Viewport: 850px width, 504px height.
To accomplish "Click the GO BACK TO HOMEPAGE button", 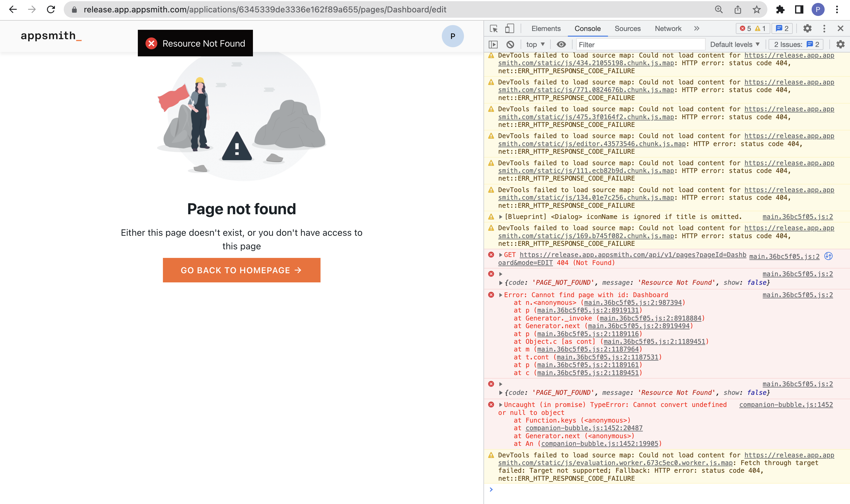I will click(241, 270).
